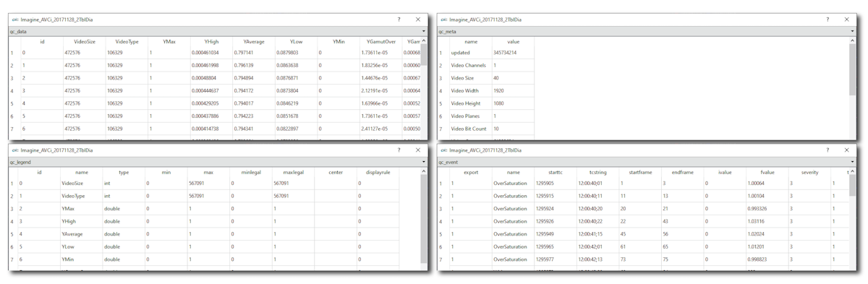Click the app icon in qc_event title bar
This screenshot has width=868, height=284.
(443, 150)
